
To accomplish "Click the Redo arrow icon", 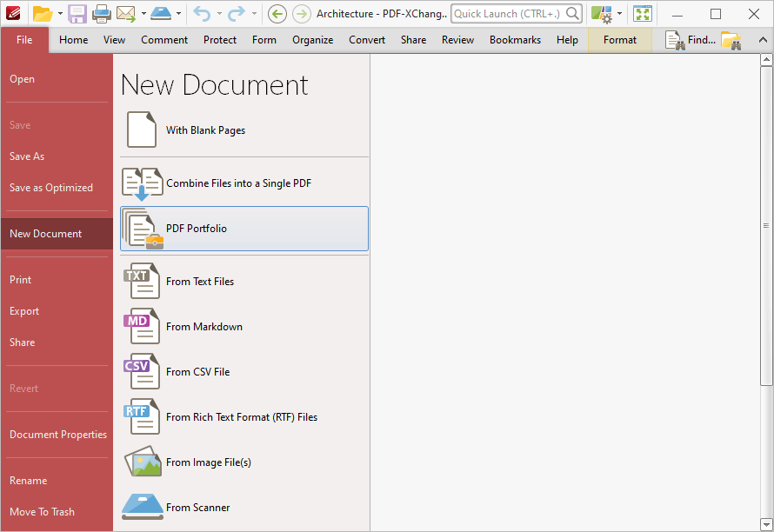I will [x=237, y=14].
